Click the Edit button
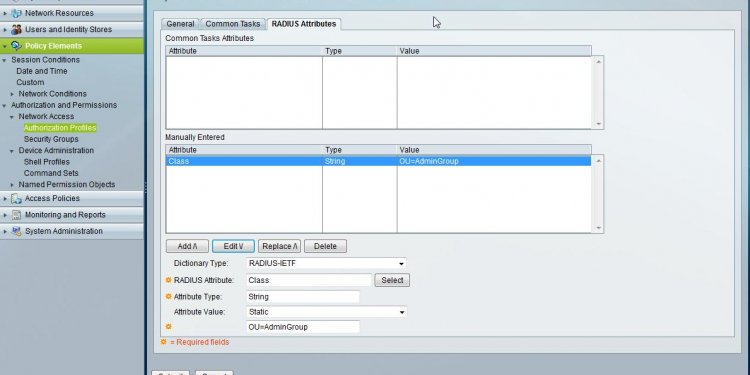Image resolution: width=750 pixels, height=375 pixels. pyautogui.click(x=233, y=246)
